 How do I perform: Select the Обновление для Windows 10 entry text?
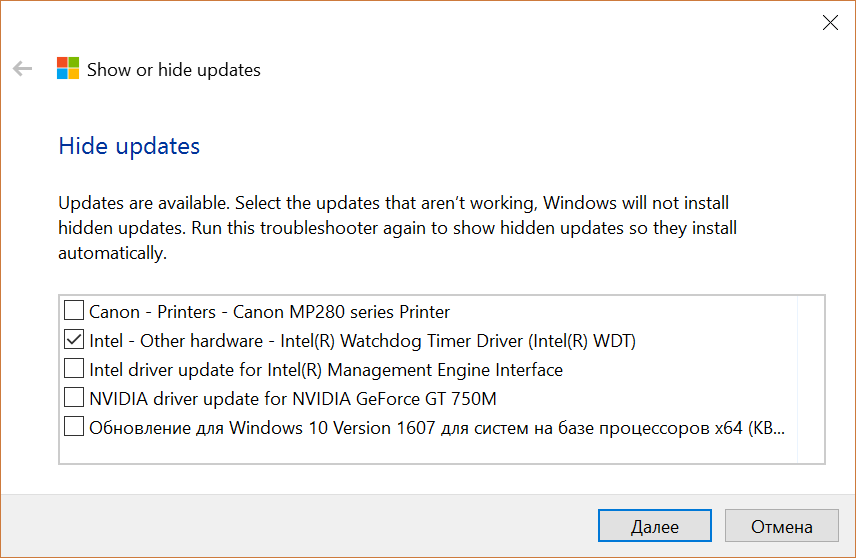coord(437,428)
